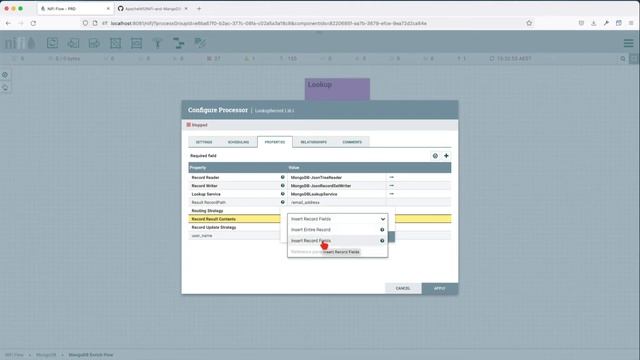The image size is (640, 360).
Task: Click the browser back arrow
Action: (x=8, y=23)
